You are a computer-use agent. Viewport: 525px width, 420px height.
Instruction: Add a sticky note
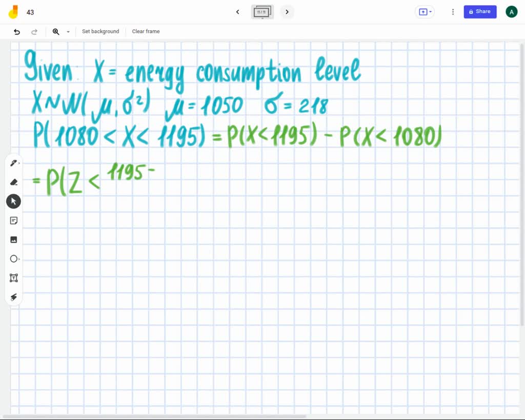(x=13, y=220)
